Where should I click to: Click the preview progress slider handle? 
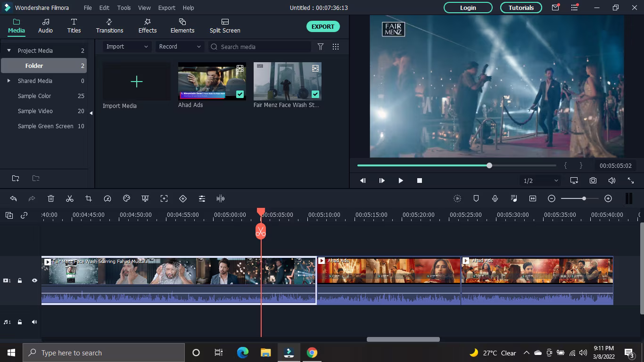(489, 165)
